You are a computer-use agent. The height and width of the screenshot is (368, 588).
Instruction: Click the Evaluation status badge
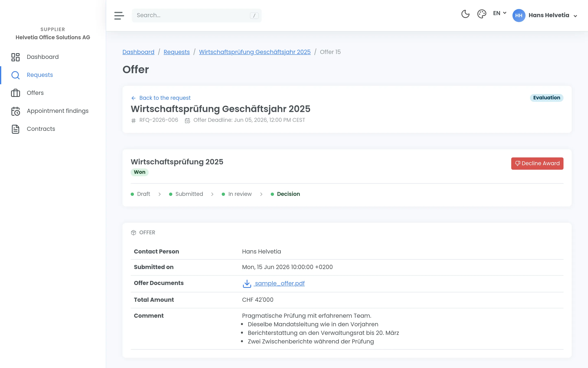pos(546,98)
